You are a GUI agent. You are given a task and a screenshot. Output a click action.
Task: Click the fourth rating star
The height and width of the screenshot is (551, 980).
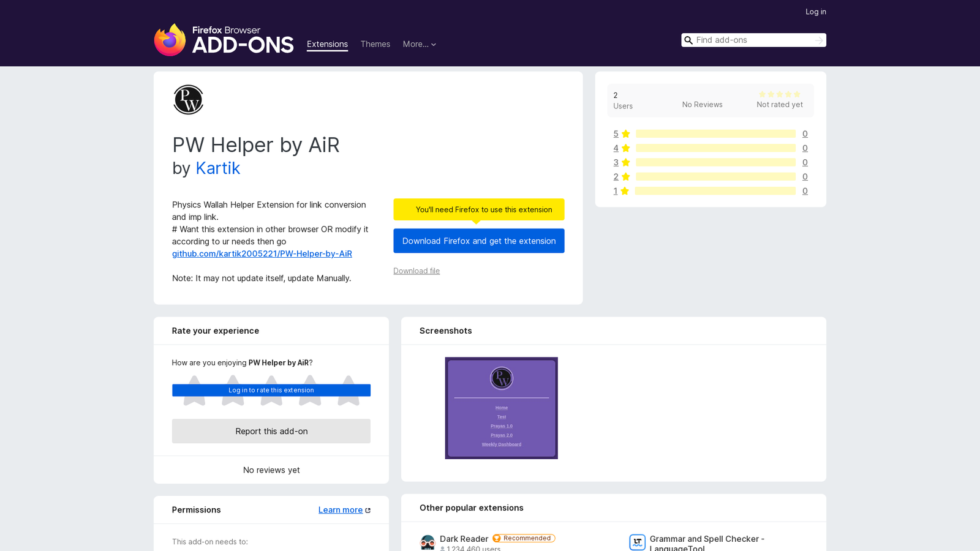[x=310, y=391]
